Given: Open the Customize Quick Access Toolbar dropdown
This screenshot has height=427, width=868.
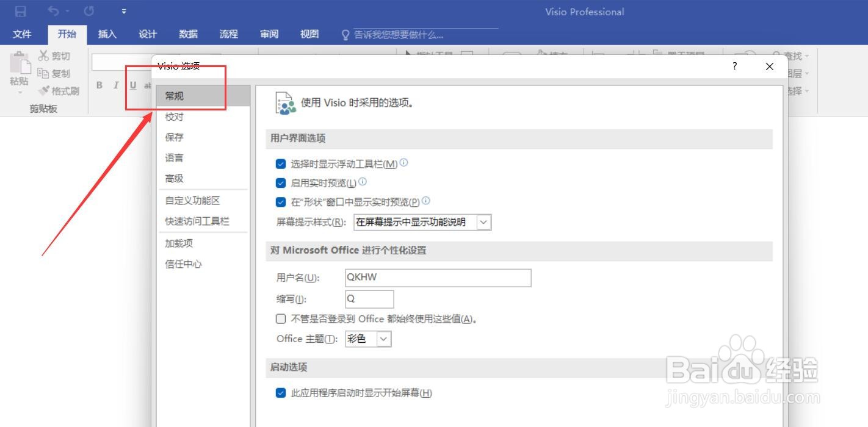Looking at the screenshot, I should point(124,12).
